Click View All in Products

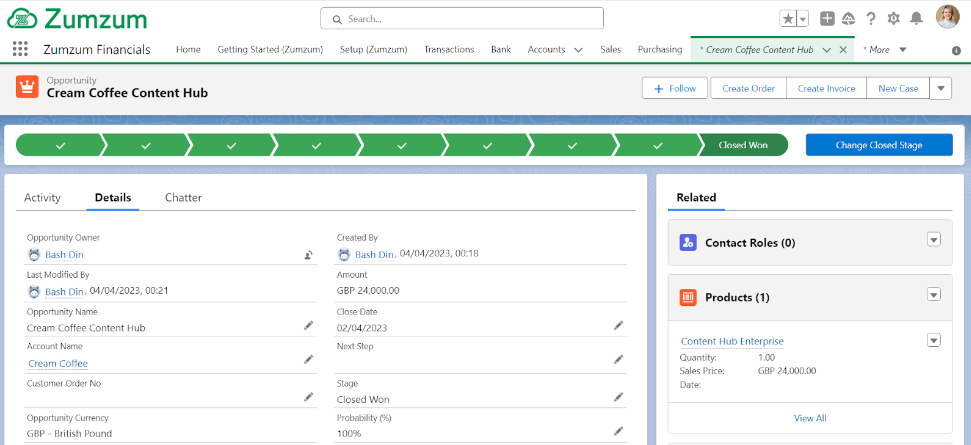(810, 418)
